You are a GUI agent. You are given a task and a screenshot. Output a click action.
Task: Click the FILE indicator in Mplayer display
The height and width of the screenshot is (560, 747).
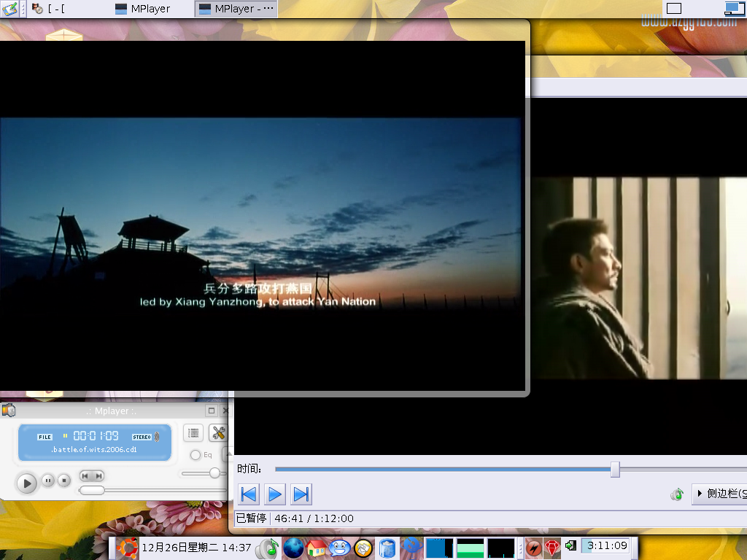pos(44,437)
